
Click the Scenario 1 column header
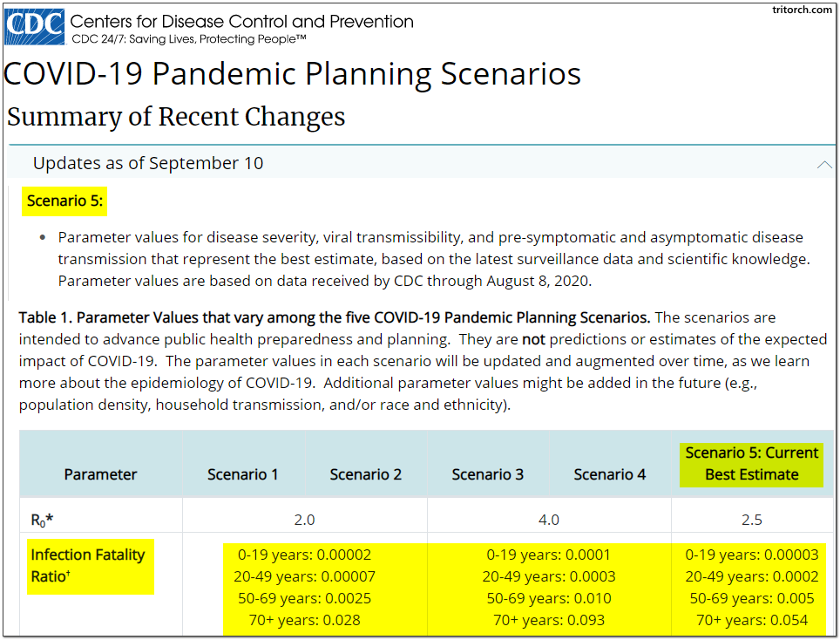click(x=243, y=474)
